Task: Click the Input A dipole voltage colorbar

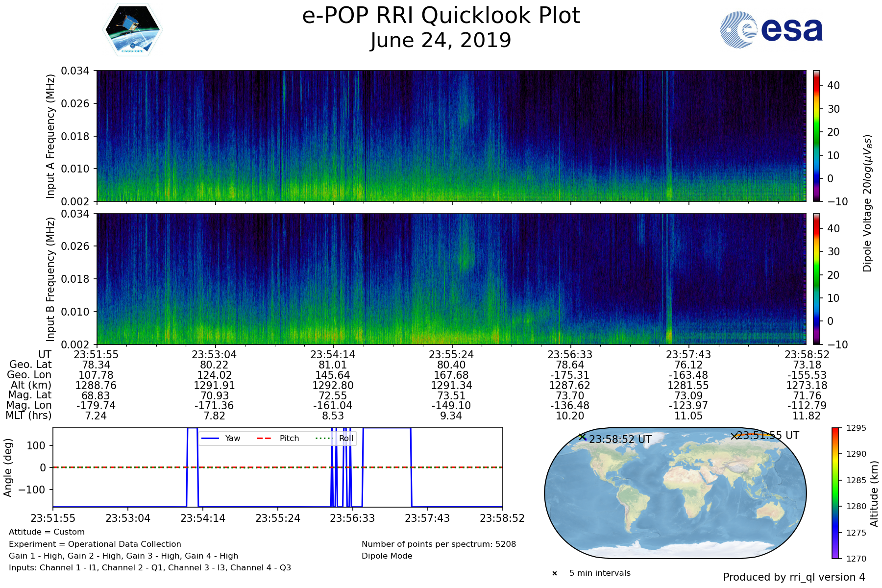Action: (x=817, y=136)
